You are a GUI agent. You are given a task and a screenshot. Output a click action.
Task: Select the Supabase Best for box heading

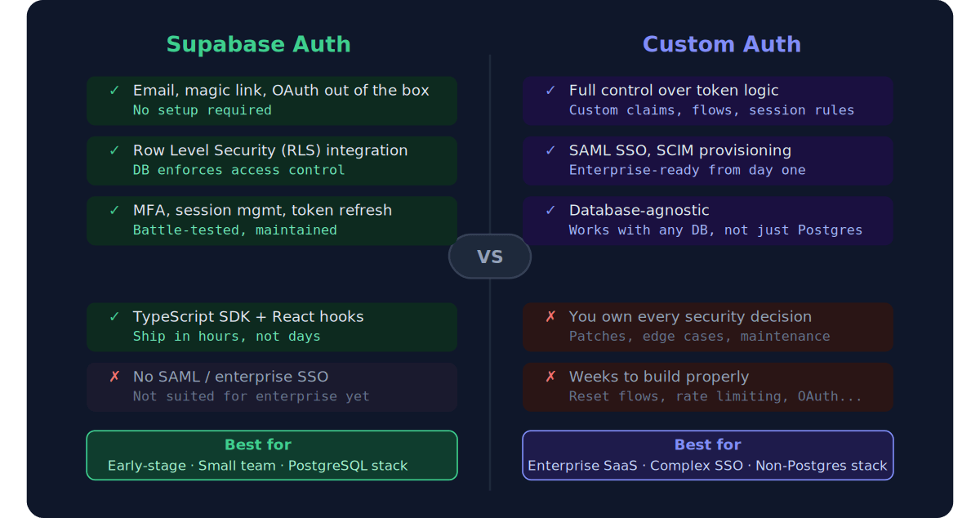258,445
